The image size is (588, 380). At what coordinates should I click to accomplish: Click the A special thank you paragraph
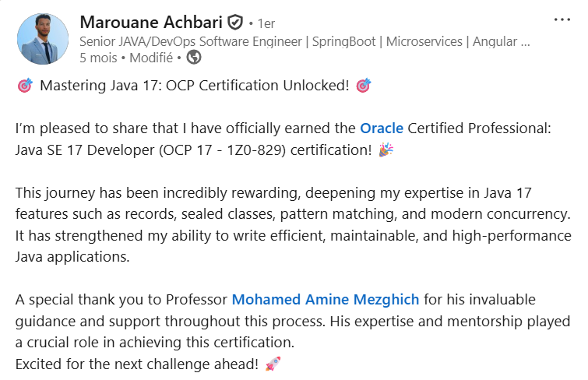pos(293,321)
